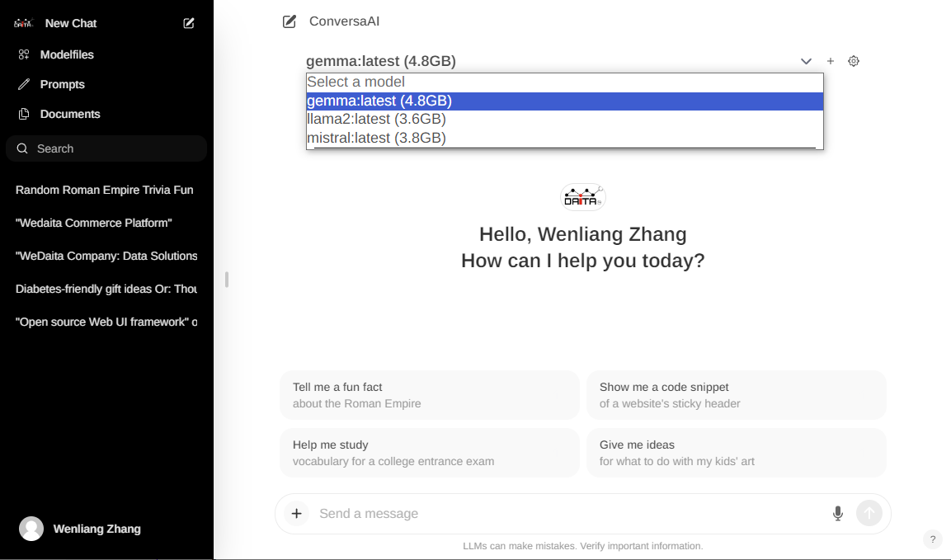Choose mistral:latest in the model dropdown
This screenshot has height=560, width=951.
[375, 138]
